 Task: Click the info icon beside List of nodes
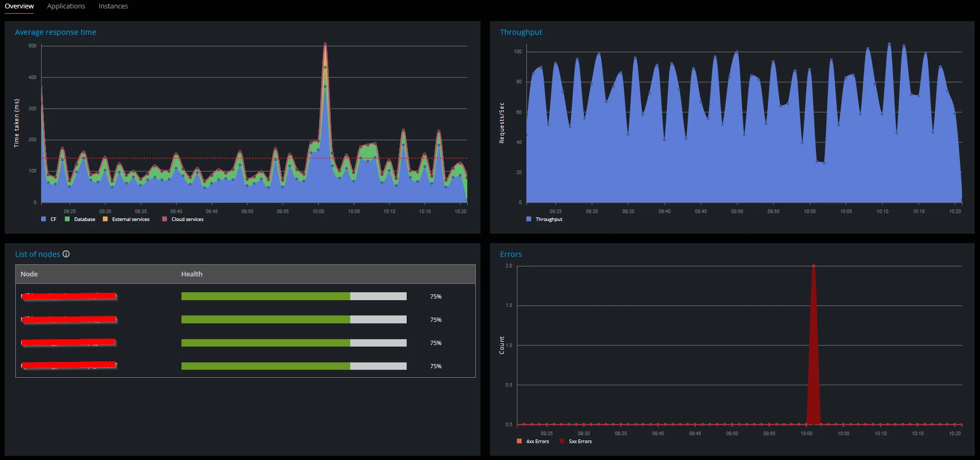click(66, 254)
